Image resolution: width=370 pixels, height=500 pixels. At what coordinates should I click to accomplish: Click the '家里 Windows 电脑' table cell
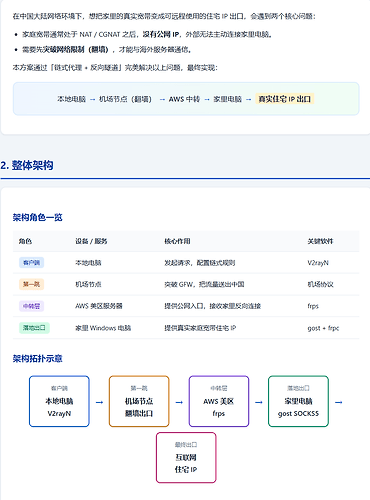pos(103,328)
